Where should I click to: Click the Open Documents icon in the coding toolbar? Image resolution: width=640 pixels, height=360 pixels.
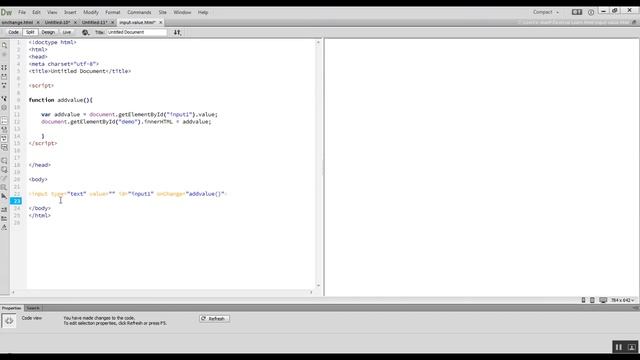4,45
